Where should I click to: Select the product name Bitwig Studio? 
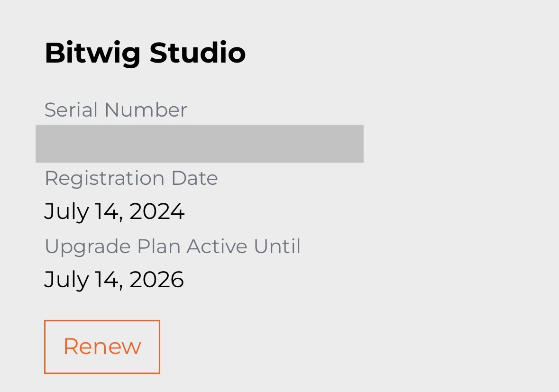pos(145,53)
